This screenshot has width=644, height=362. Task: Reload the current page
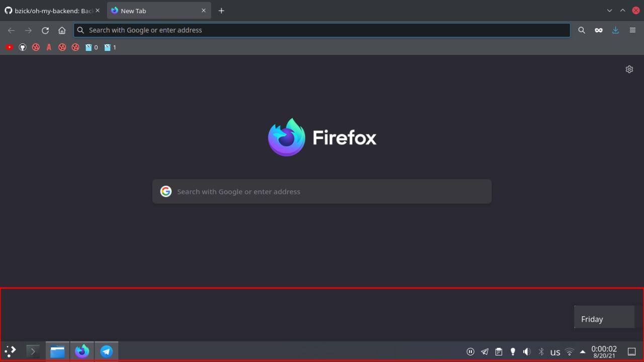[45, 30]
